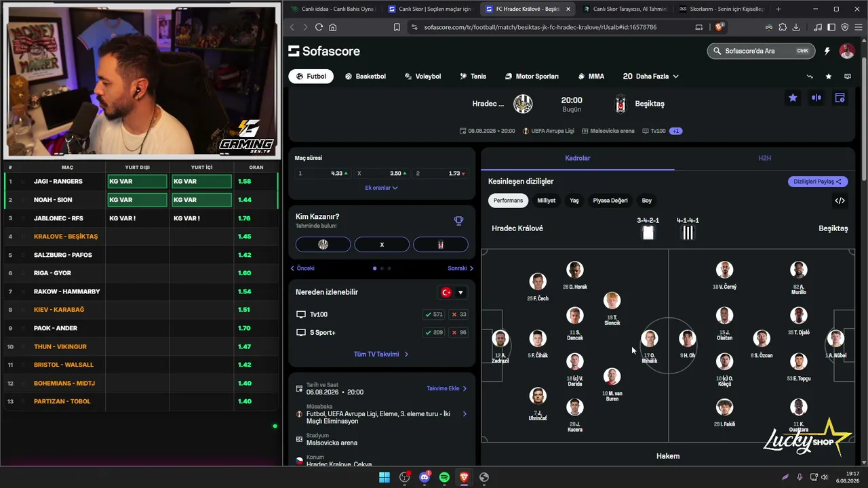The width and height of the screenshot is (868, 488).
Task: Vote draw X in Kim Kazanır
Action: (382, 245)
